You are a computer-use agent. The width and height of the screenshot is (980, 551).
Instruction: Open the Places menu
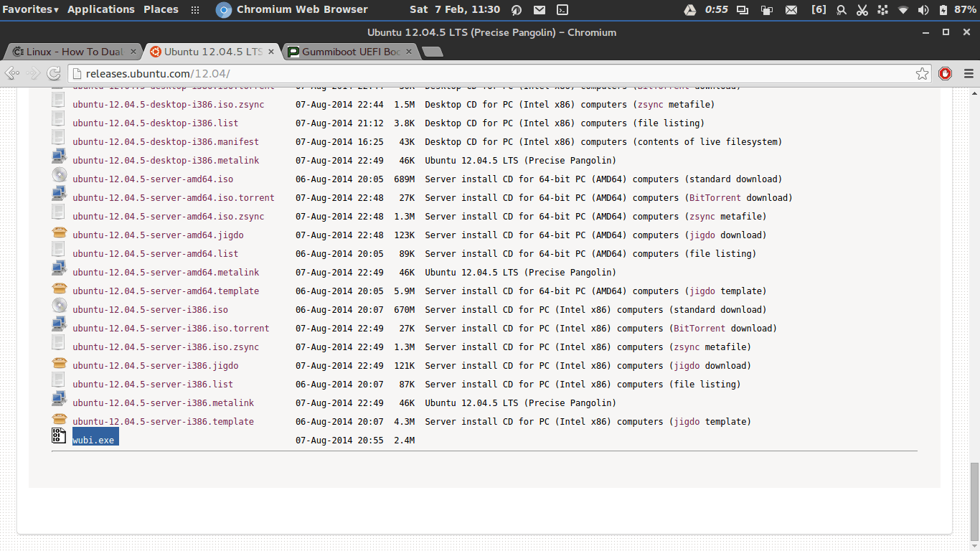[161, 9]
